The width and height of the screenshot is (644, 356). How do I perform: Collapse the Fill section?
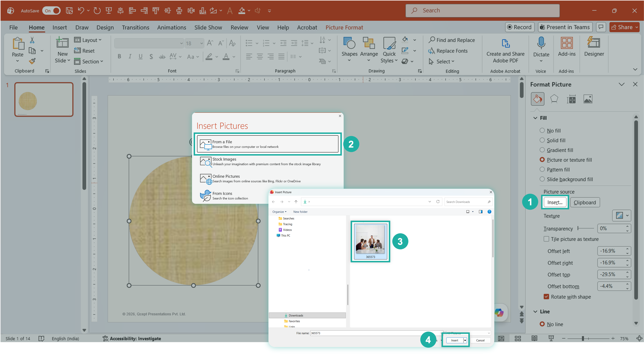coord(535,118)
